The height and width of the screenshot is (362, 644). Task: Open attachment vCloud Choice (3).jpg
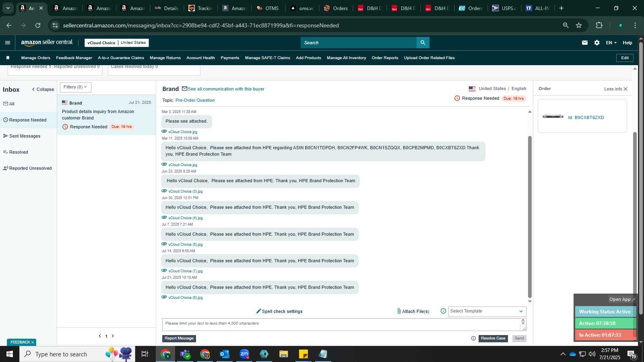click(x=185, y=191)
